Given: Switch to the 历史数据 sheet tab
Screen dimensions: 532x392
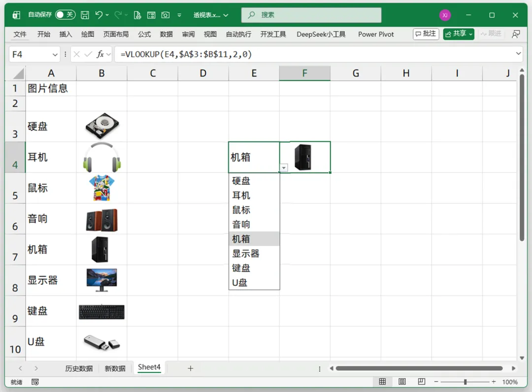Looking at the screenshot, I should 79,368.
